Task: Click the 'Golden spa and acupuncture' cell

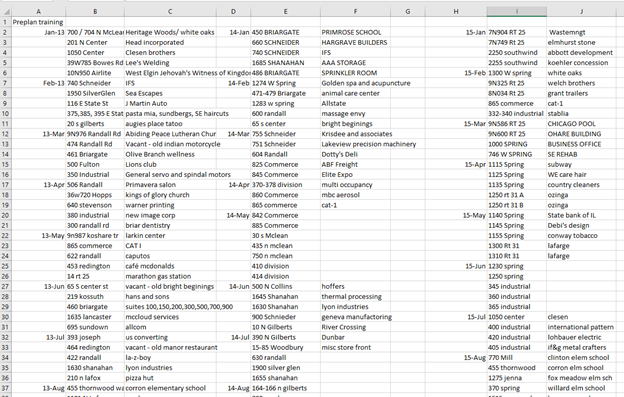Action: (x=355, y=83)
